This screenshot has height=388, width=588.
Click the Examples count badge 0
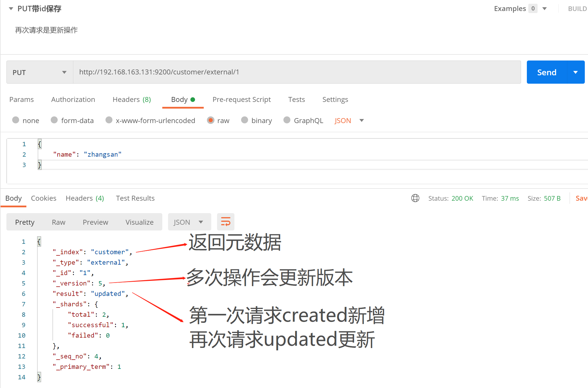tap(533, 9)
